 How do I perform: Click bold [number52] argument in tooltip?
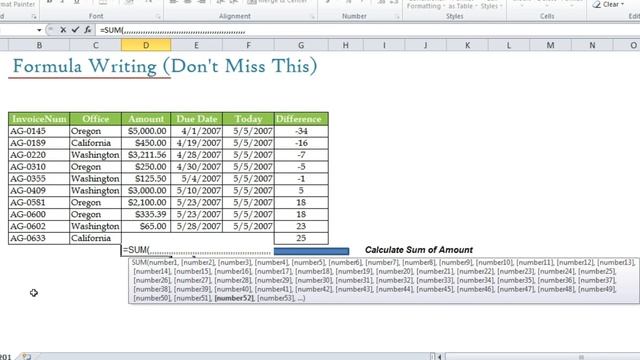point(234,298)
